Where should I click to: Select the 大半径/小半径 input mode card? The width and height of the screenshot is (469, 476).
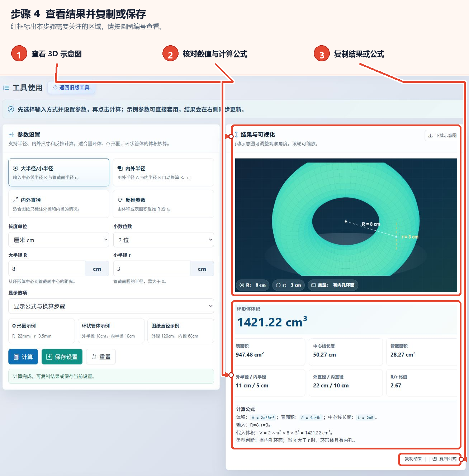(x=59, y=172)
